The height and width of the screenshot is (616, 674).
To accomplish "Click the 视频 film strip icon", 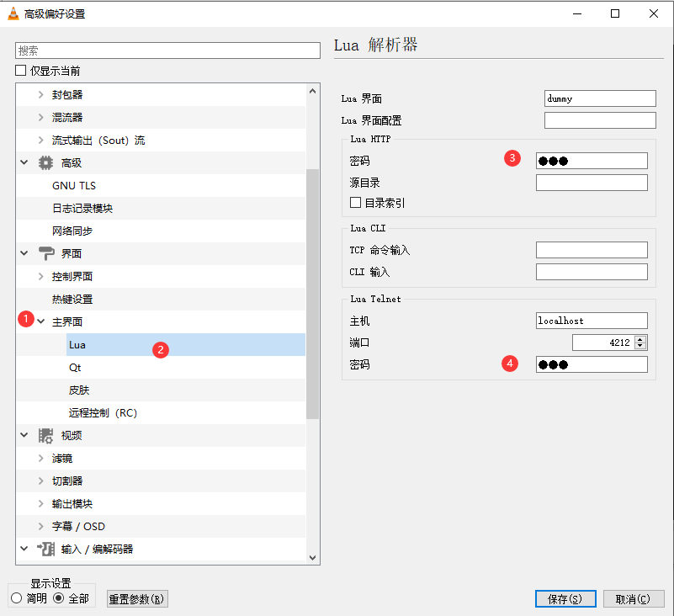I will coord(46,435).
